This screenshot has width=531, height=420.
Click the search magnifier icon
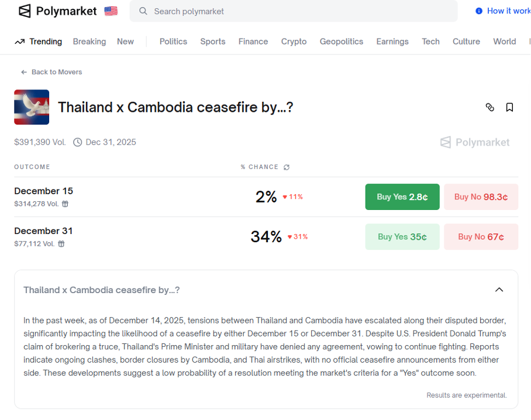tap(143, 11)
